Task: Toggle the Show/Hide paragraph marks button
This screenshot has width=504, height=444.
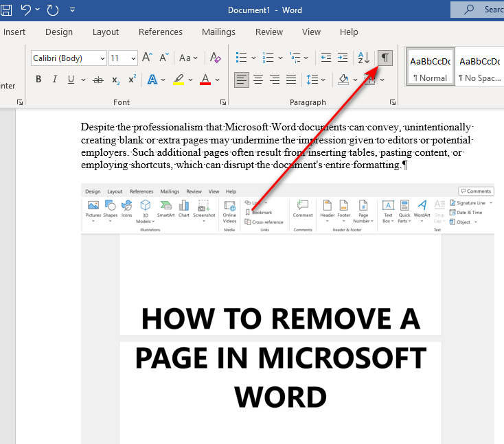Action: [385, 58]
